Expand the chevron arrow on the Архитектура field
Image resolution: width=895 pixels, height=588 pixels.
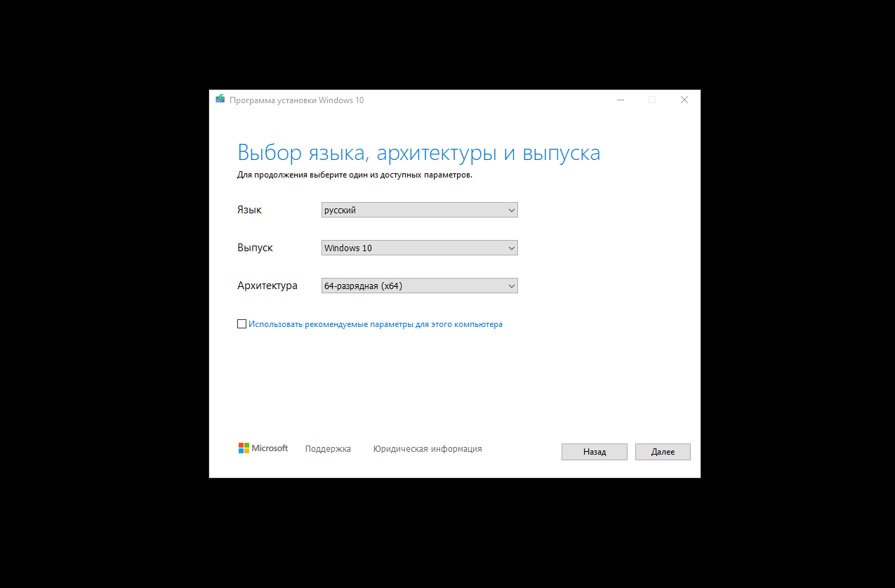[x=511, y=286]
